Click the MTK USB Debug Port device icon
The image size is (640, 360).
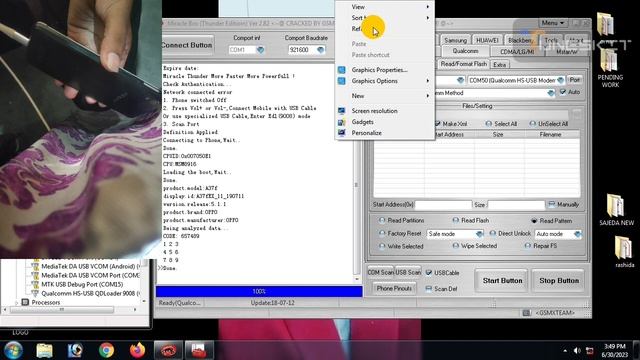click(35, 284)
